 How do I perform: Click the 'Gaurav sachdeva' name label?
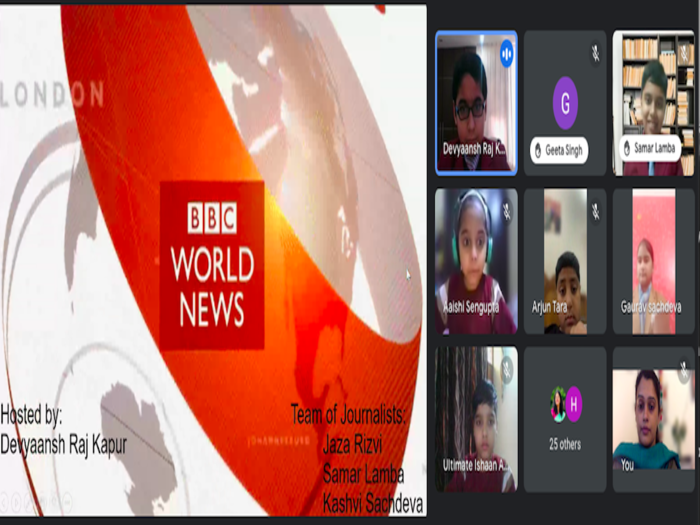coord(651,307)
